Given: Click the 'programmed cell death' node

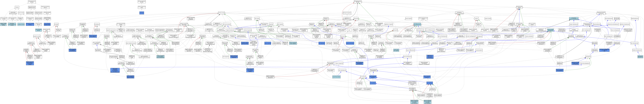Looking at the screenshot, I should 47,30.
